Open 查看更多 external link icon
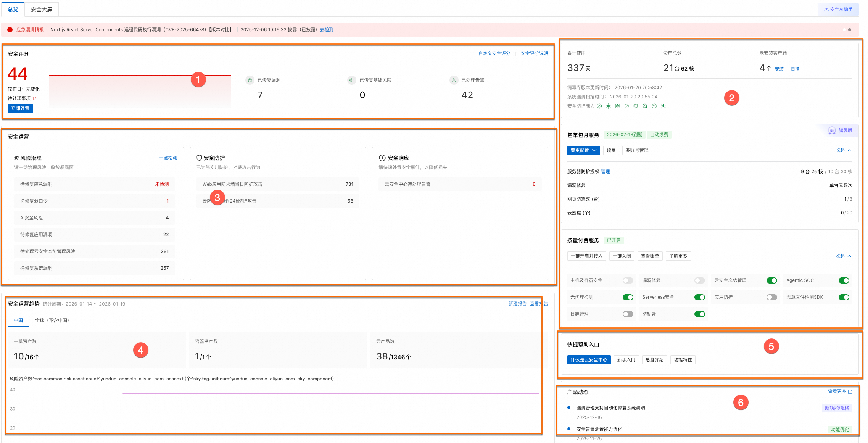This screenshot has width=868, height=443. pos(850,392)
